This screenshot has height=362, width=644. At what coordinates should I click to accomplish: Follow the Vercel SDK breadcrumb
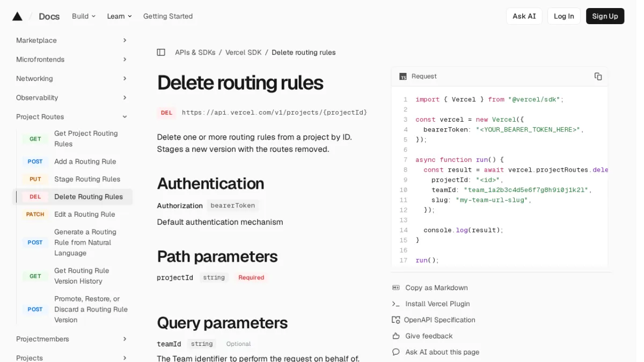point(244,53)
